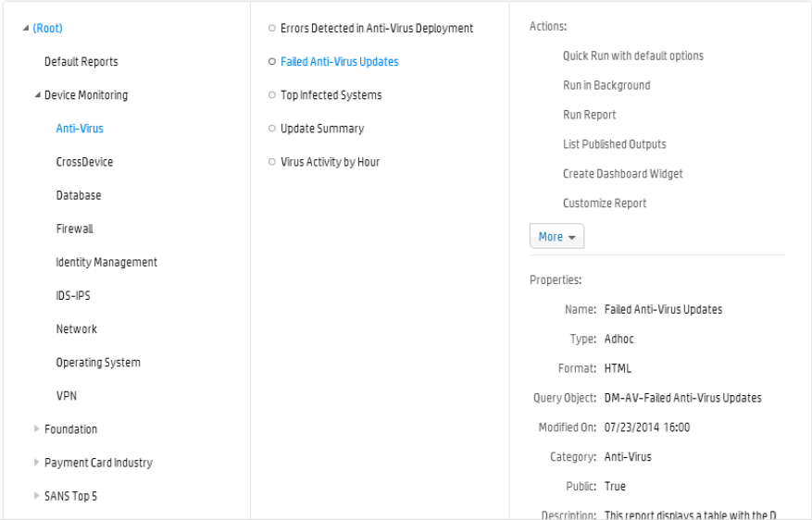Viewport: 812px width, 520px height.
Task: Select Virus Activity by Hour report
Action: [x=330, y=162]
